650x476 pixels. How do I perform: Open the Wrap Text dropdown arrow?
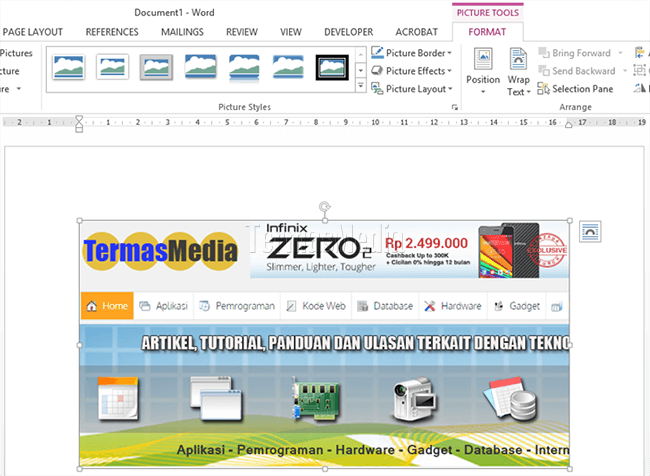click(x=529, y=92)
